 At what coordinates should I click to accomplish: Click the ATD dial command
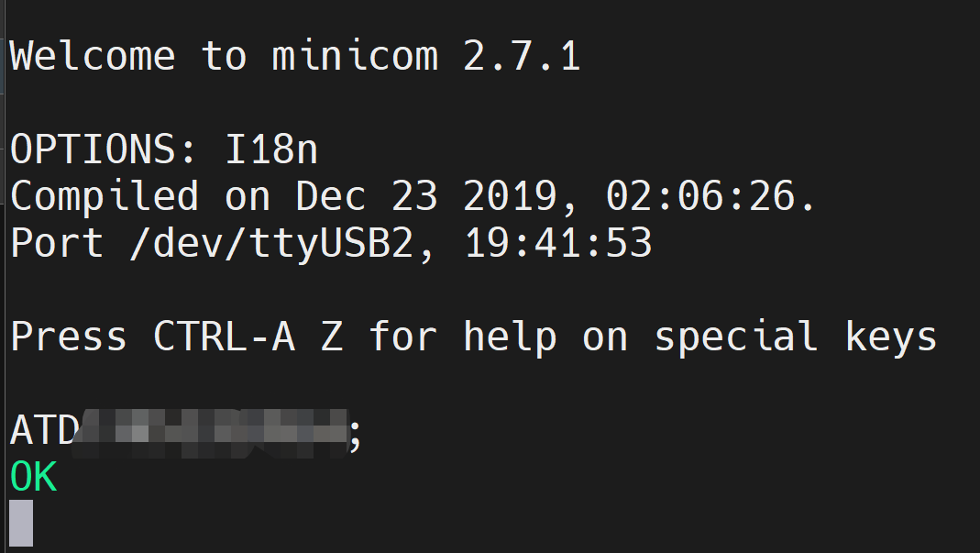coord(44,430)
